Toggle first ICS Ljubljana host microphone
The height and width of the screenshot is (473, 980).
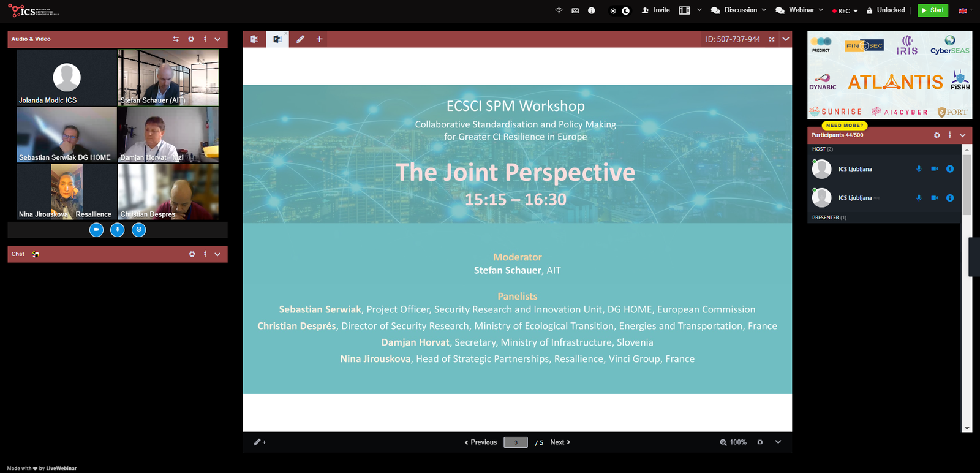[919, 169]
